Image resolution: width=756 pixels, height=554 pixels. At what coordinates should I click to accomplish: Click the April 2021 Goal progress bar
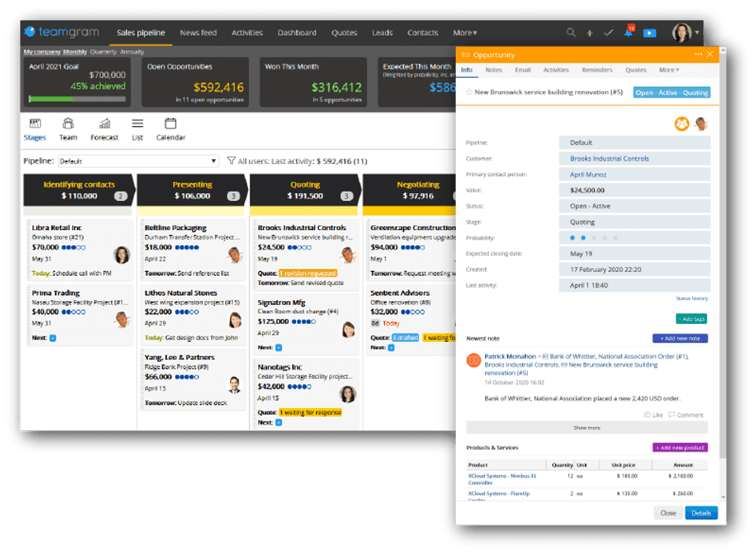77,99
